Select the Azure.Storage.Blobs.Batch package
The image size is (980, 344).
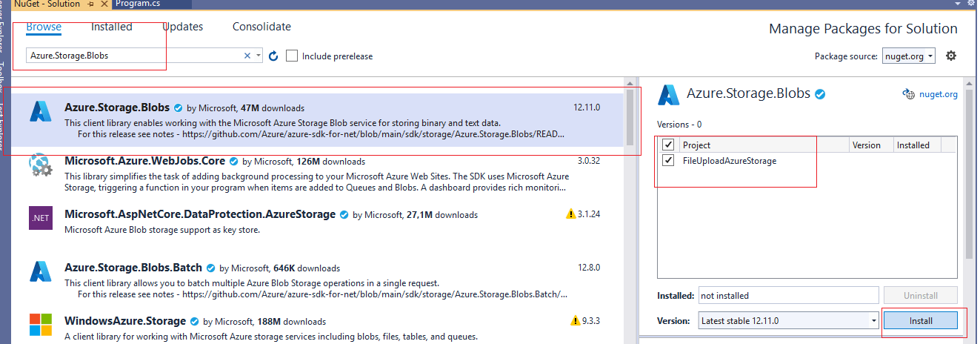click(316, 279)
